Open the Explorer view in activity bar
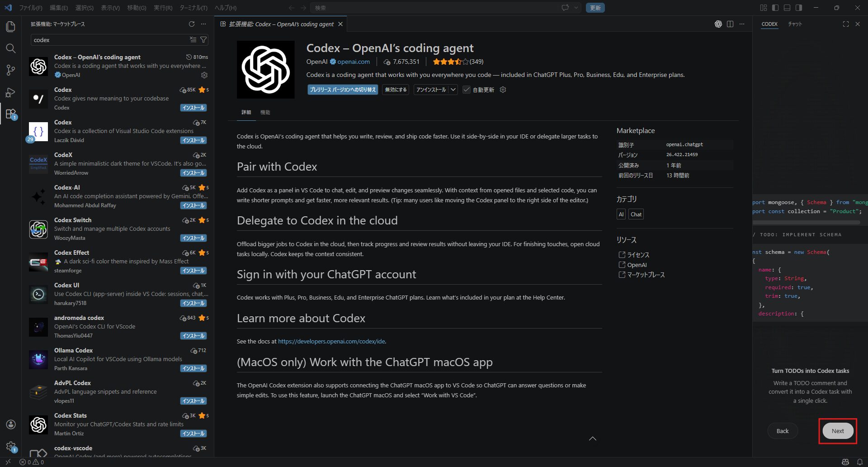 (x=10, y=27)
